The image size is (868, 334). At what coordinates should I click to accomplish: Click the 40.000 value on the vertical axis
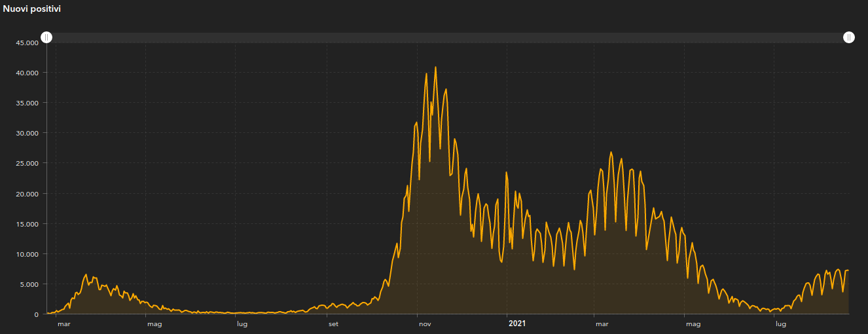27,73
